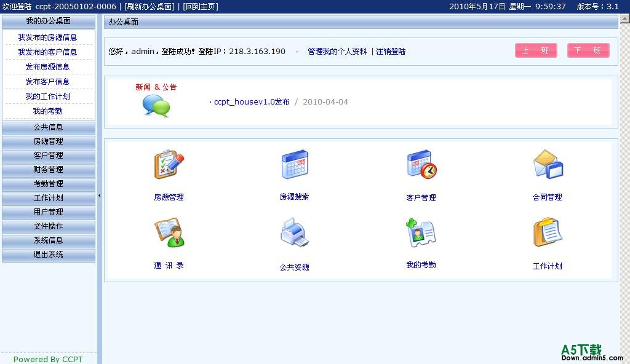The height and width of the screenshot is (364, 630).
Task: Open 我的工作计划 in the sidebar
Action: [x=47, y=97]
